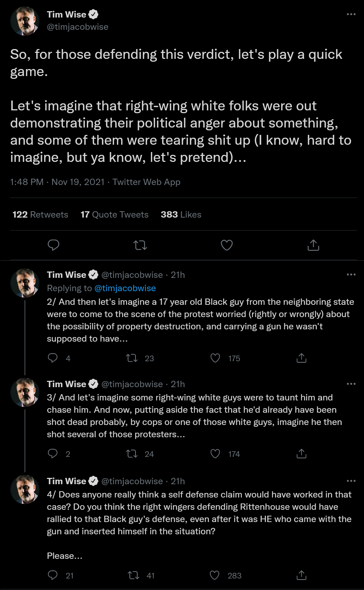Open @timjacobwise link in Replying to

click(125, 288)
